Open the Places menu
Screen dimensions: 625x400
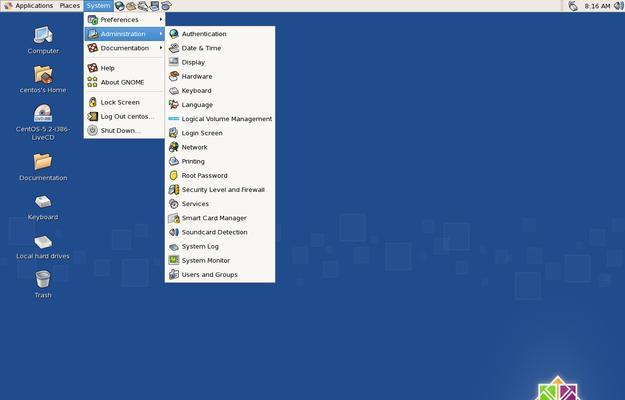pos(69,6)
